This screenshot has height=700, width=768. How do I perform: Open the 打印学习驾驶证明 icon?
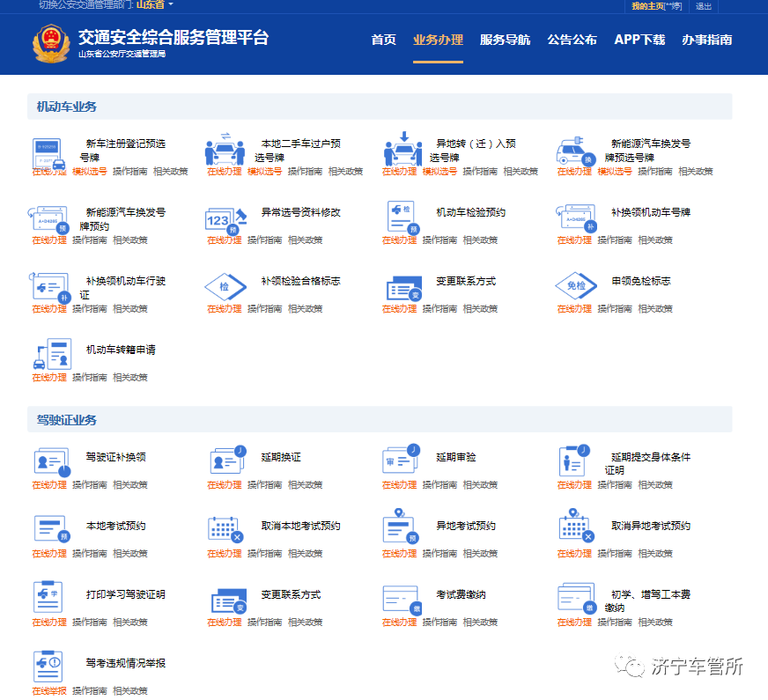coord(48,597)
